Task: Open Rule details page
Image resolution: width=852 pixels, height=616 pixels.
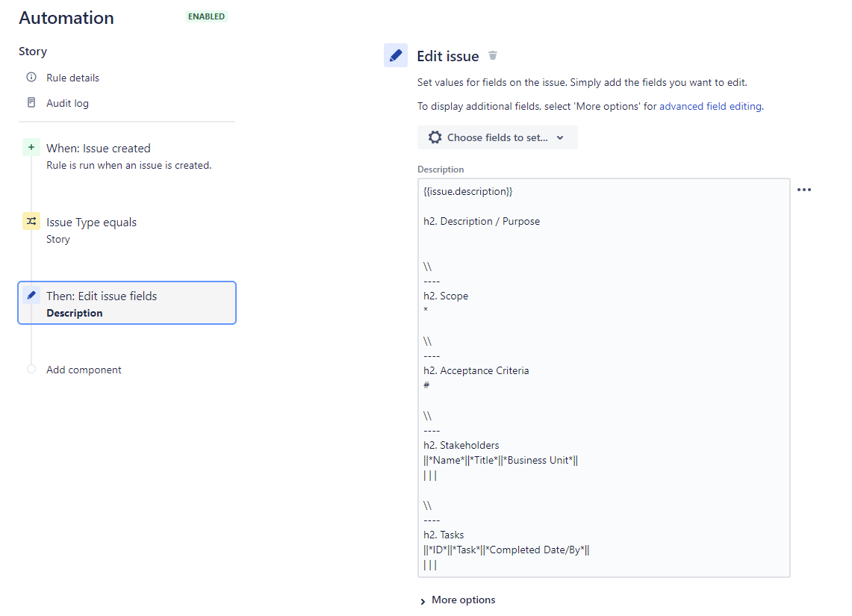Action: click(x=73, y=78)
